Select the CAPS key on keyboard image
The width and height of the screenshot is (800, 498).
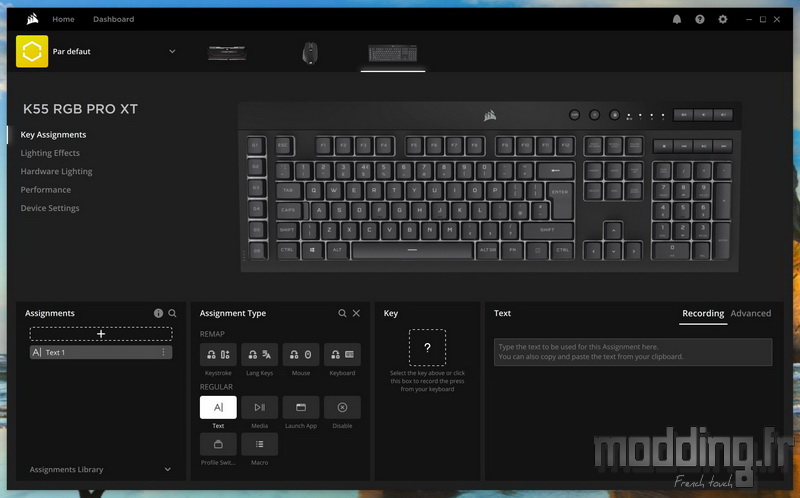click(290, 210)
